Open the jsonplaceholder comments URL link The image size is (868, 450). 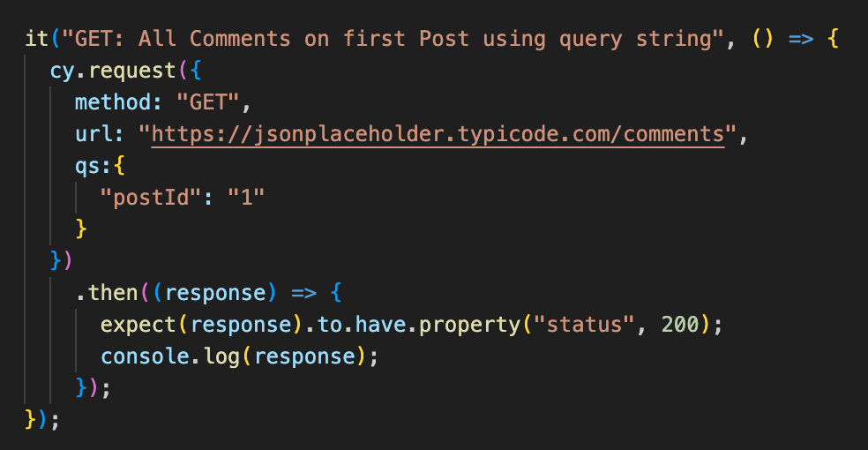click(438, 134)
